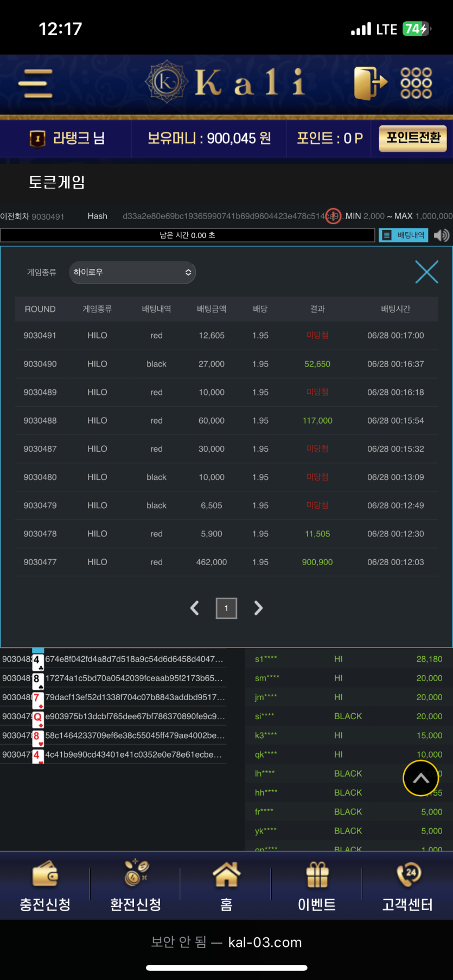
Task: Toggle the 배팅내역 betting history button
Action: 404,235
